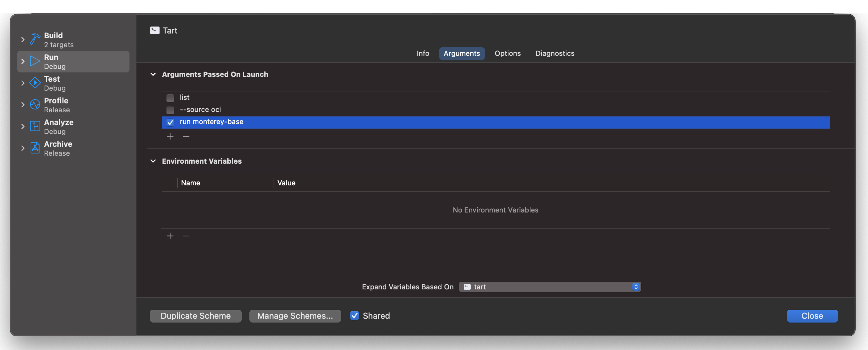Select the Analyze action icon

35,126
